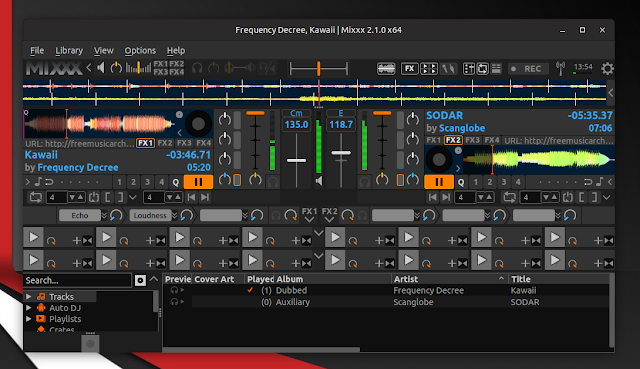
Task: Open the Library menu
Action: point(69,50)
